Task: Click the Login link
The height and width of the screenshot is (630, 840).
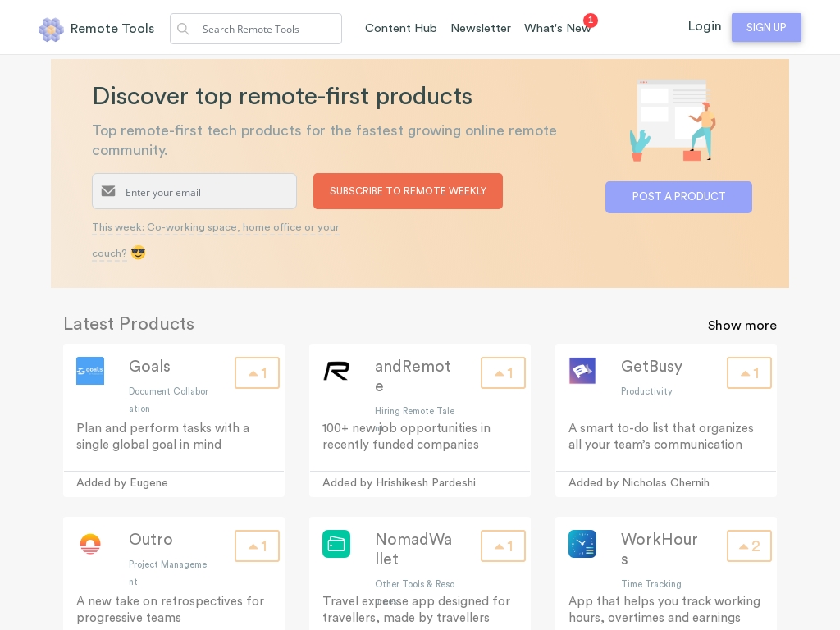Action: [x=704, y=26]
